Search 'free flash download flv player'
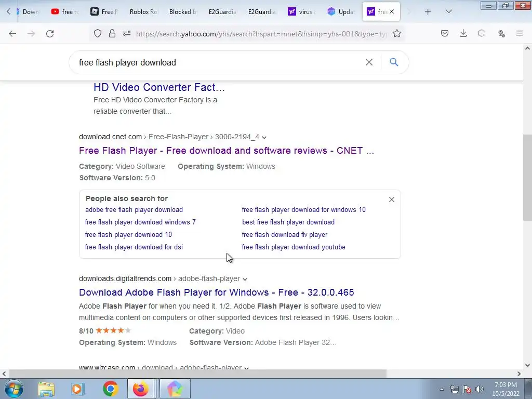Screen dimensions: 532x399 [x=285, y=234]
